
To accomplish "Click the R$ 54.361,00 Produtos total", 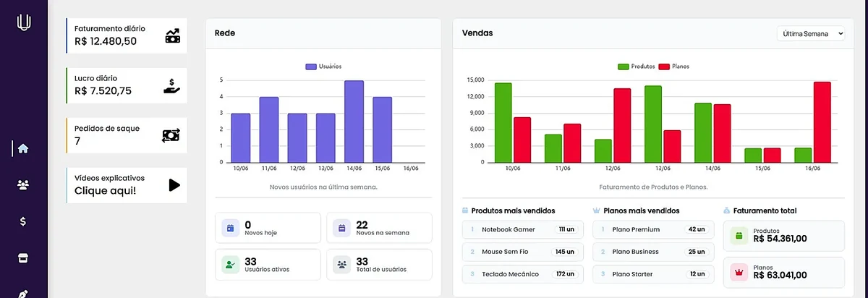I will coord(780,239).
